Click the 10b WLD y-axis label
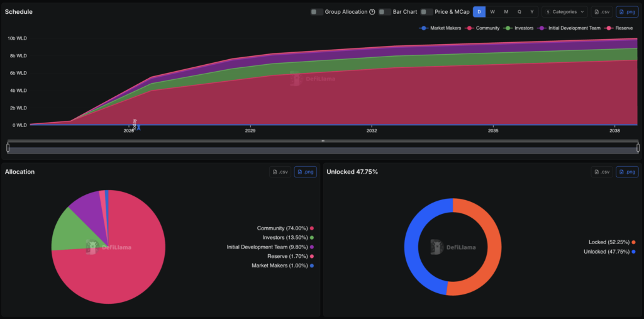 [x=17, y=38]
